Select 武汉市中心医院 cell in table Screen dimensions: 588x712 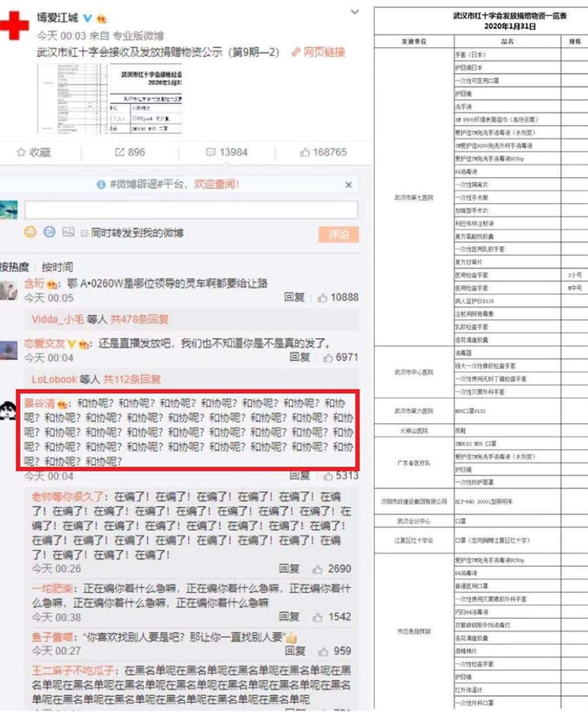[x=414, y=372]
